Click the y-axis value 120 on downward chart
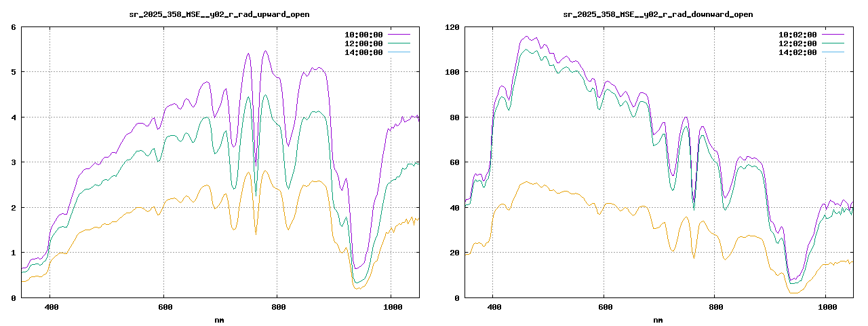 [452, 27]
